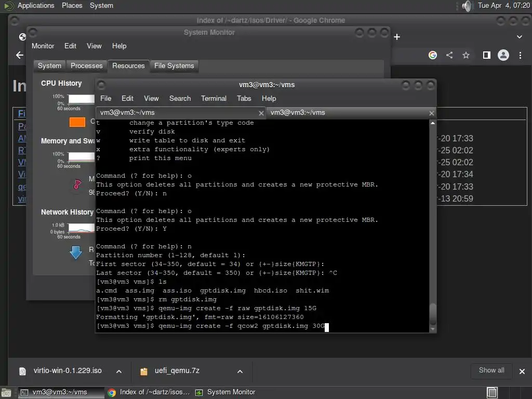Viewport: 532px width, 399px height.
Task: Switch to the File Systems tab
Action: point(174,66)
